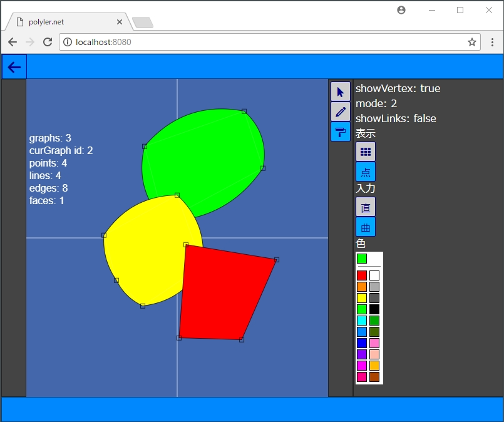
Task: Click the 'lines: 4' text
Action: (x=45, y=175)
